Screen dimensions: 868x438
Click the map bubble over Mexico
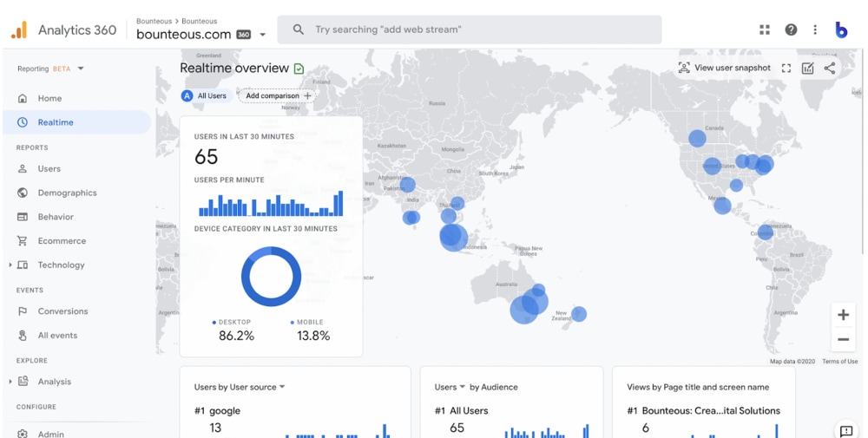coord(722,206)
